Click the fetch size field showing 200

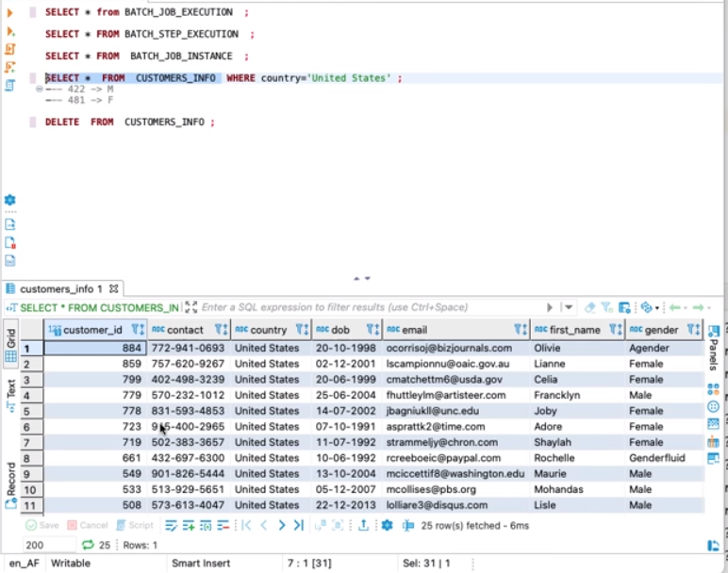point(49,545)
